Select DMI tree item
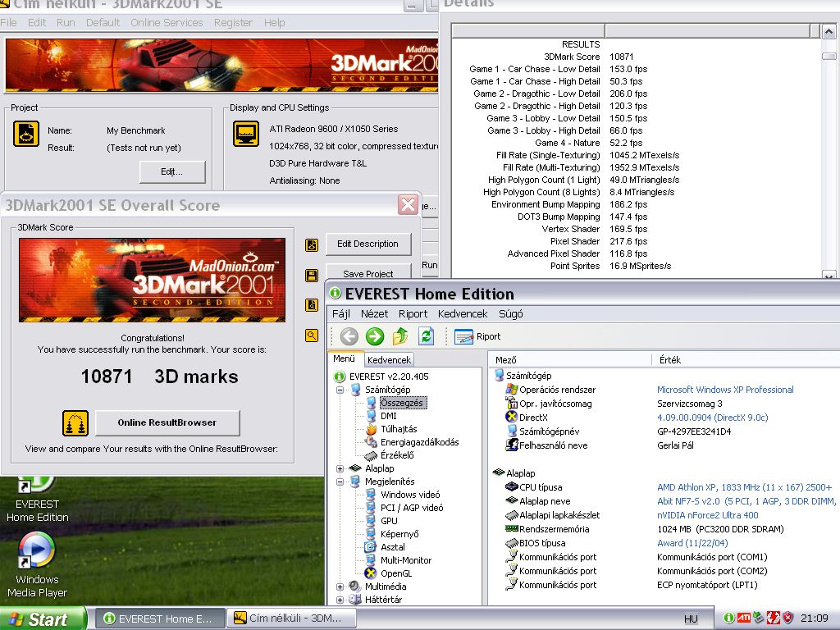 (388, 416)
